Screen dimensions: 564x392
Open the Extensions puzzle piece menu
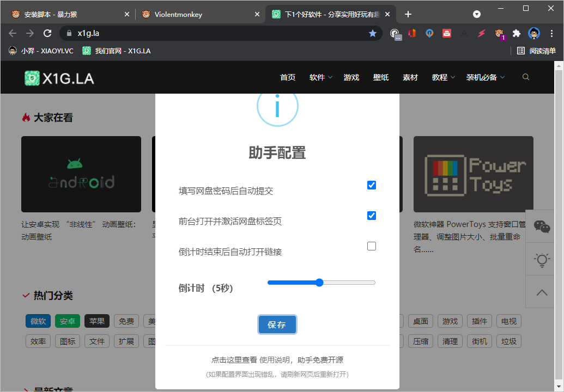517,33
